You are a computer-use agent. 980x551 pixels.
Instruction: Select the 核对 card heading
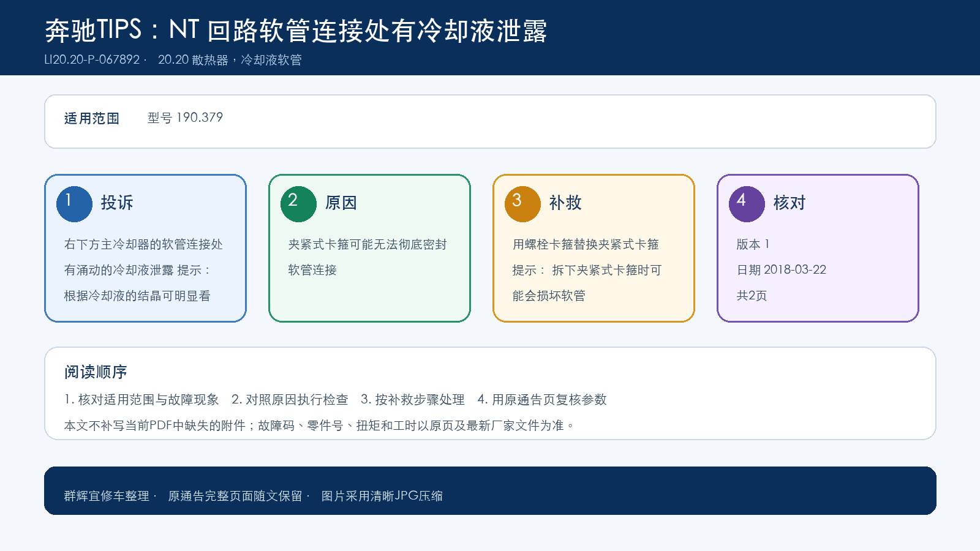pyautogui.click(x=790, y=203)
